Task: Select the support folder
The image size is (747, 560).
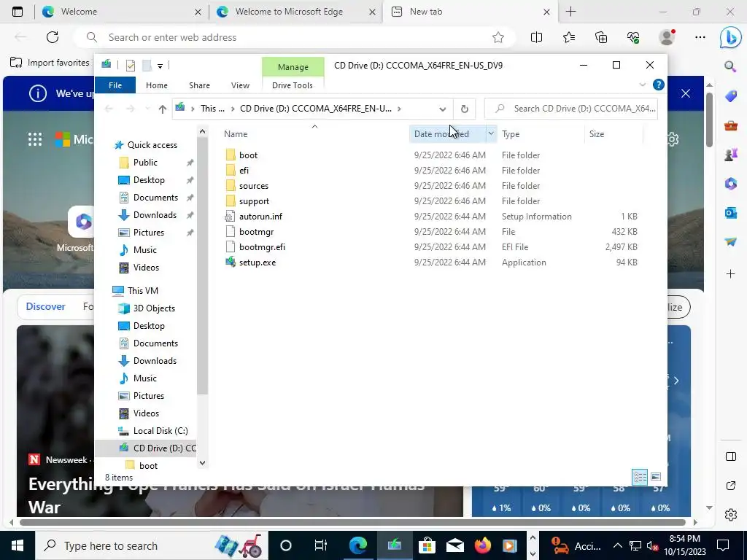Action: tap(254, 201)
